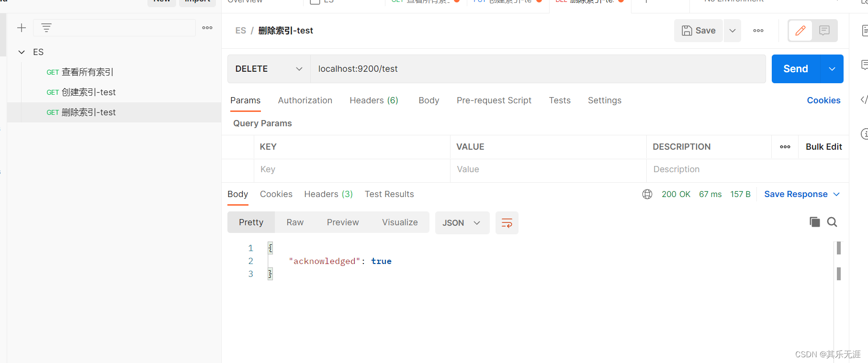Search in response body

point(832,222)
